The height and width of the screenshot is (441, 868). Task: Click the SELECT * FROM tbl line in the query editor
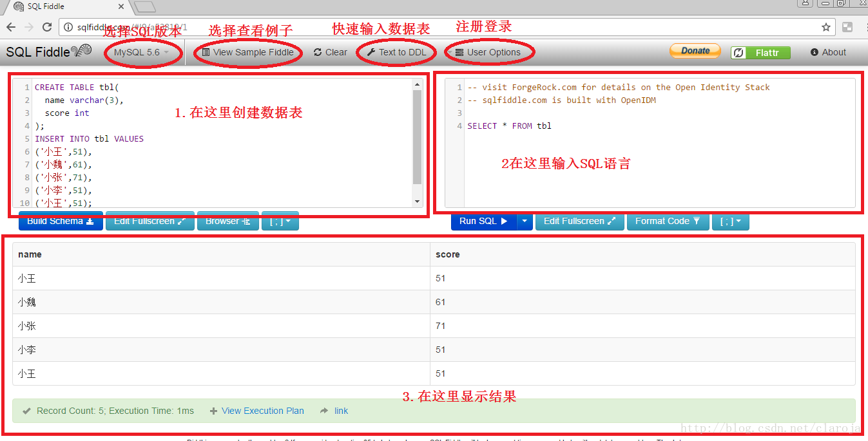pos(509,126)
